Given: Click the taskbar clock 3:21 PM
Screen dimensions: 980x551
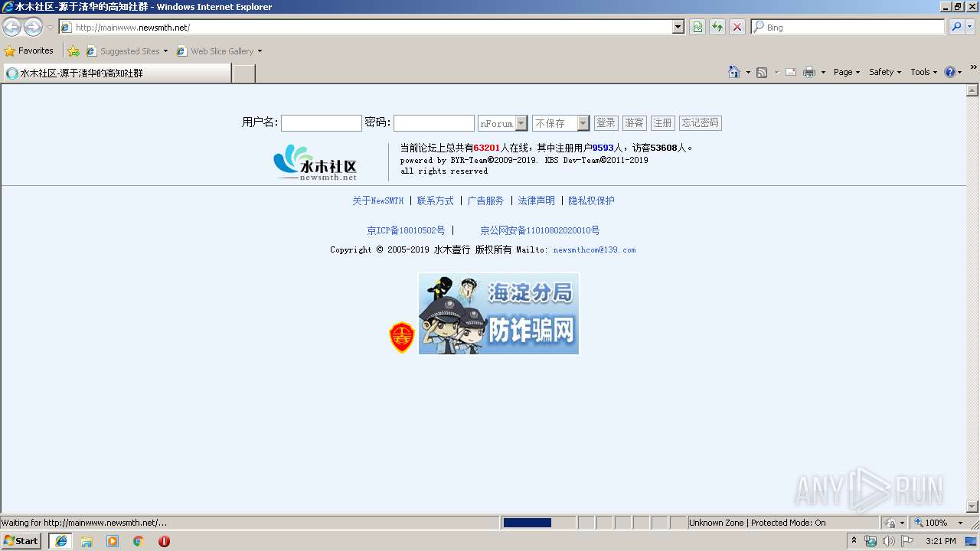Looking at the screenshot, I should coord(940,541).
